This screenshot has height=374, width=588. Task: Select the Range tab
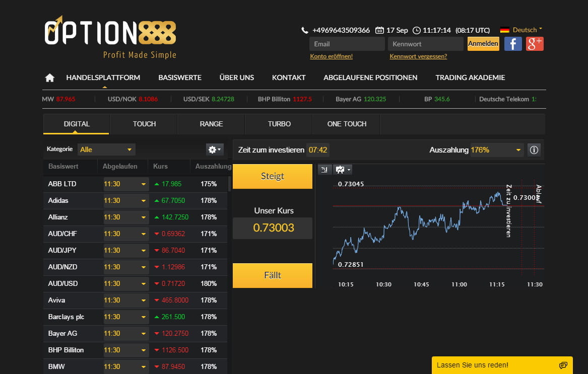point(211,124)
